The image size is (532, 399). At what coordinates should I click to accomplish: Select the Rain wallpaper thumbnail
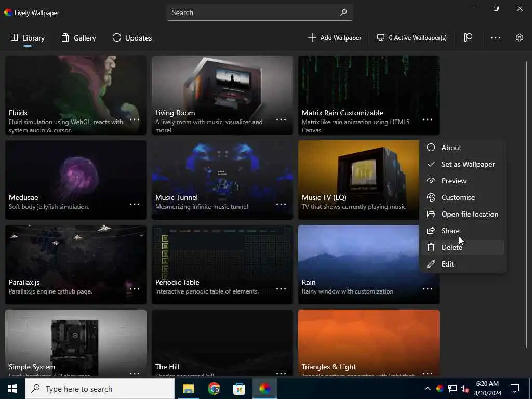[358, 264]
